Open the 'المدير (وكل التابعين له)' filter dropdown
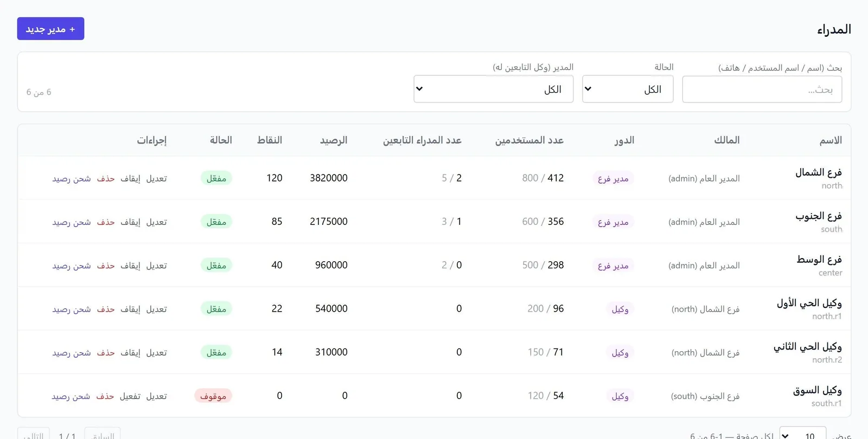Viewport: 868px width, 439px height. pos(493,89)
